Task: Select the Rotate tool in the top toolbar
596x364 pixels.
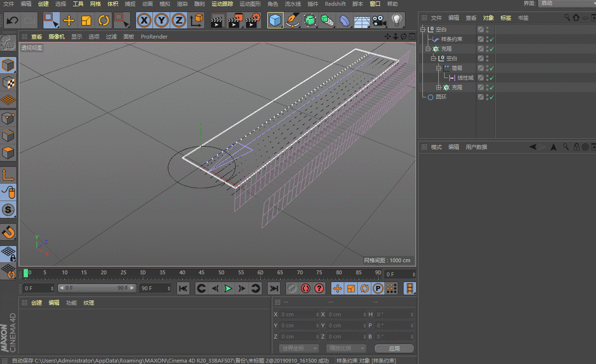Action: (x=104, y=20)
